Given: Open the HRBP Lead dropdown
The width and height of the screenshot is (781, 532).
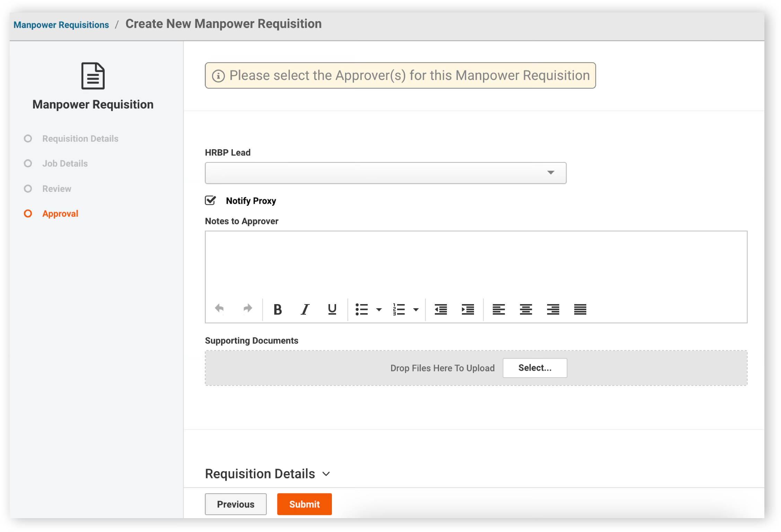Looking at the screenshot, I should (x=386, y=173).
